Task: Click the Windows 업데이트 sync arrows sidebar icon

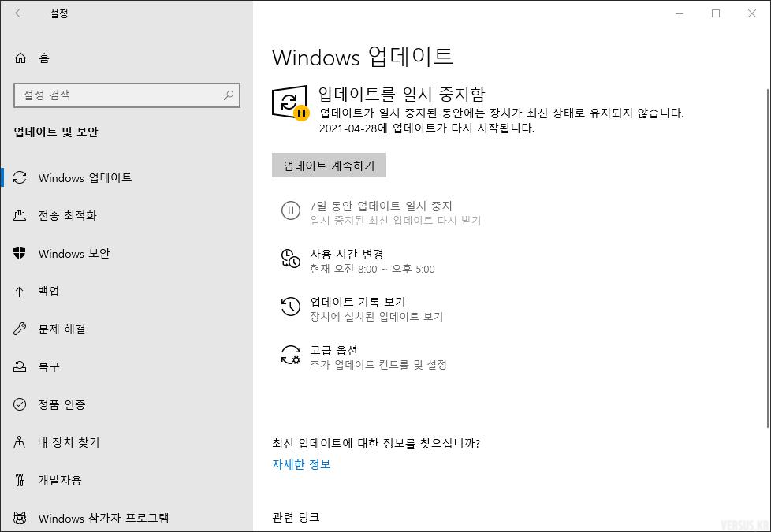Action: point(20,177)
